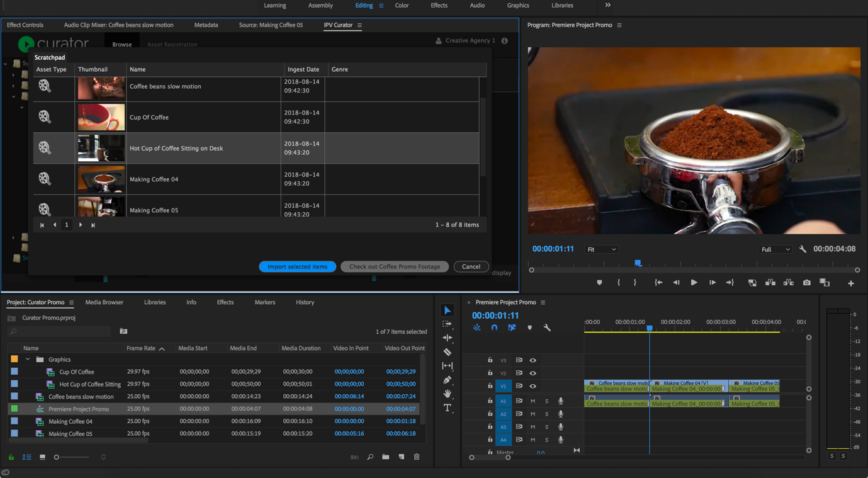Select the Type tool

coord(447,408)
